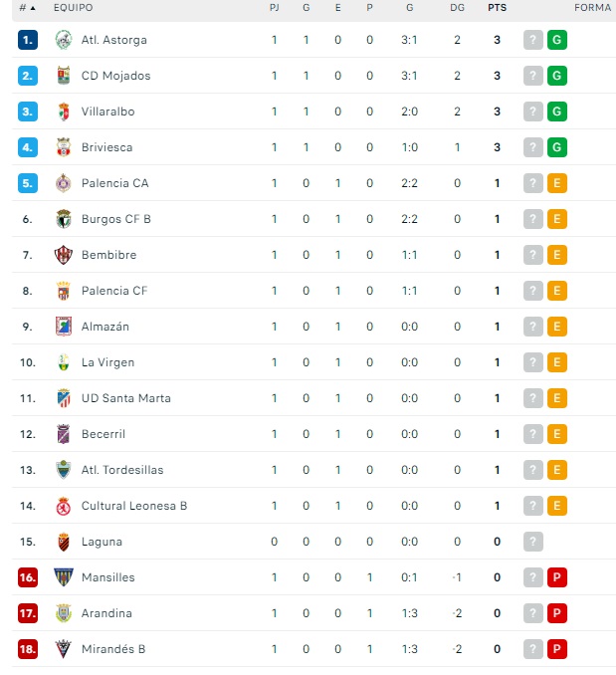Click the Arandina club crest
The image size is (616, 675).
click(x=64, y=613)
